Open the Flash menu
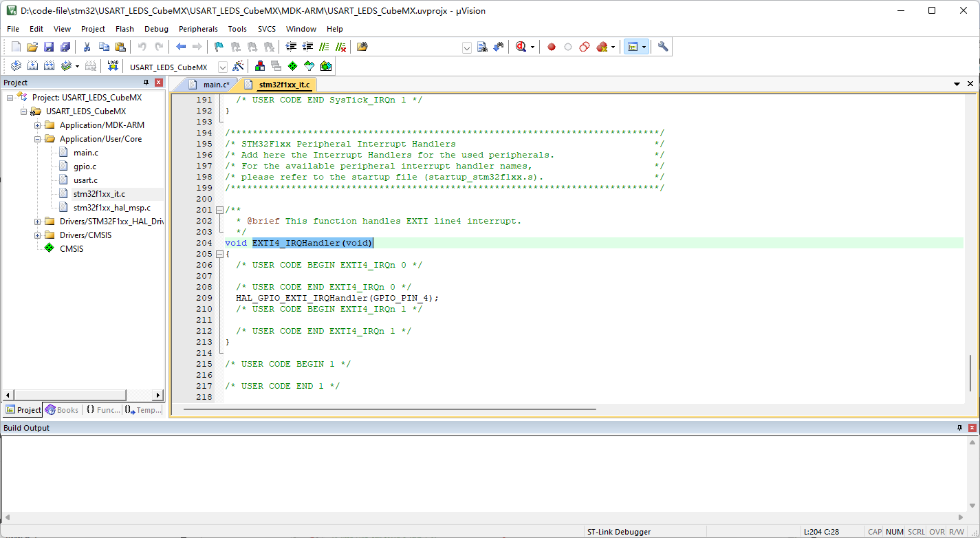Image resolution: width=980 pixels, height=538 pixels. click(124, 29)
